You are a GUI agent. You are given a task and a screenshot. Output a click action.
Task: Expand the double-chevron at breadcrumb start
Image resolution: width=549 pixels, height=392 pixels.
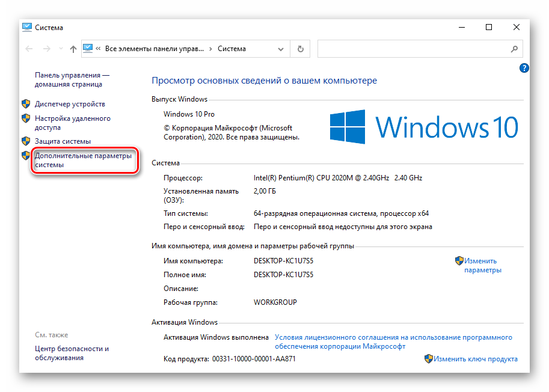(x=99, y=49)
